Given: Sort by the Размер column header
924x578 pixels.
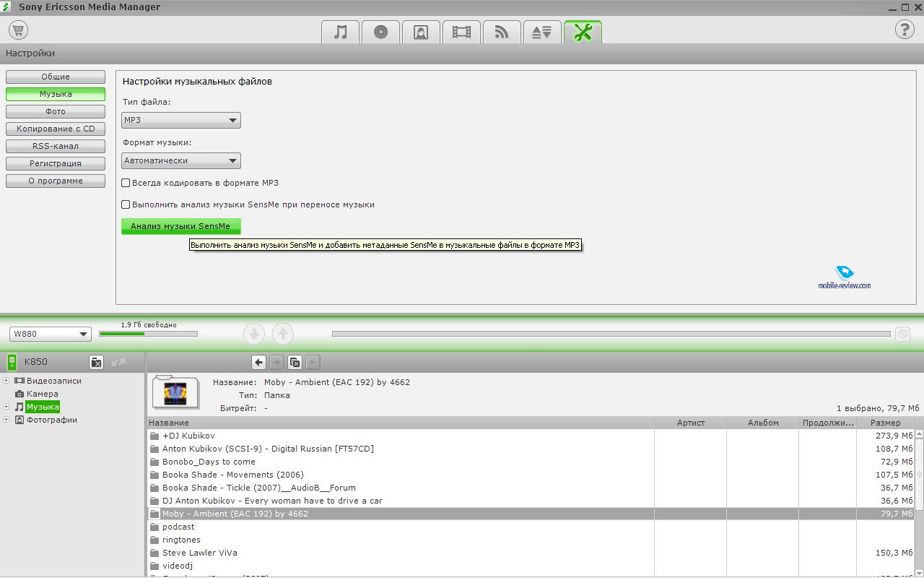Looking at the screenshot, I should [885, 423].
